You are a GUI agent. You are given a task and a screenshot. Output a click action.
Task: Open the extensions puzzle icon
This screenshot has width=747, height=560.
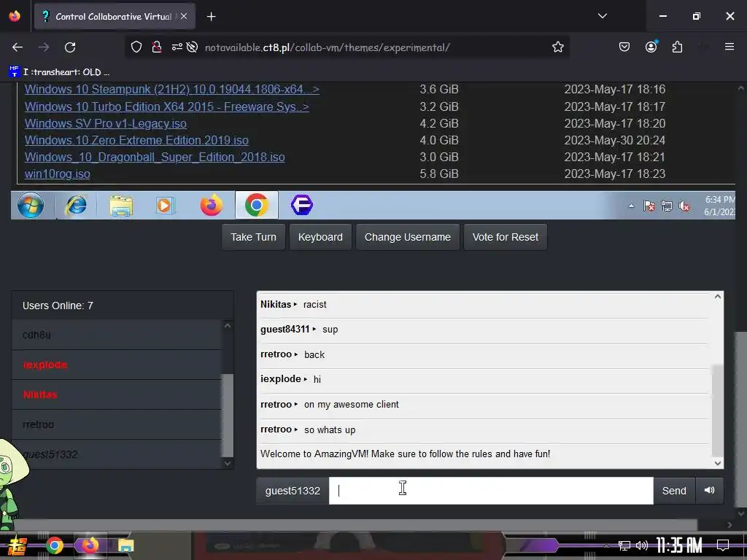point(677,47)
